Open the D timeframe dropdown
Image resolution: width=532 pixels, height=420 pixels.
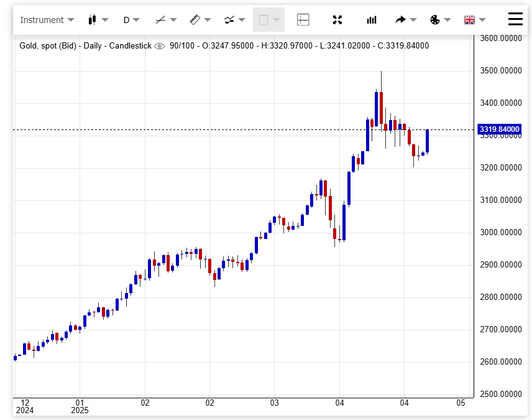126,20
